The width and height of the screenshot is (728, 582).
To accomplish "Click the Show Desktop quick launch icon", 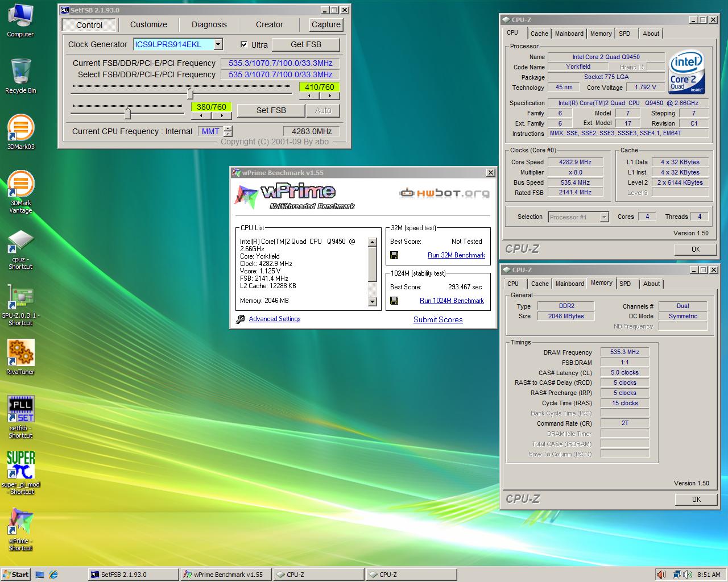I will click(40, 575).
